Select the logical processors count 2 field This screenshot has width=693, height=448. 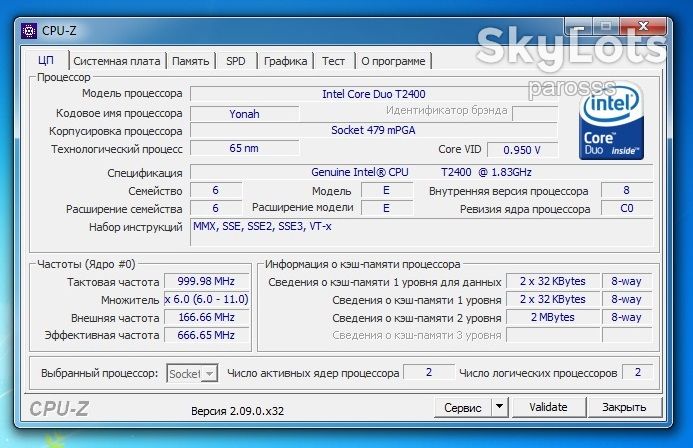coord(638,372)
